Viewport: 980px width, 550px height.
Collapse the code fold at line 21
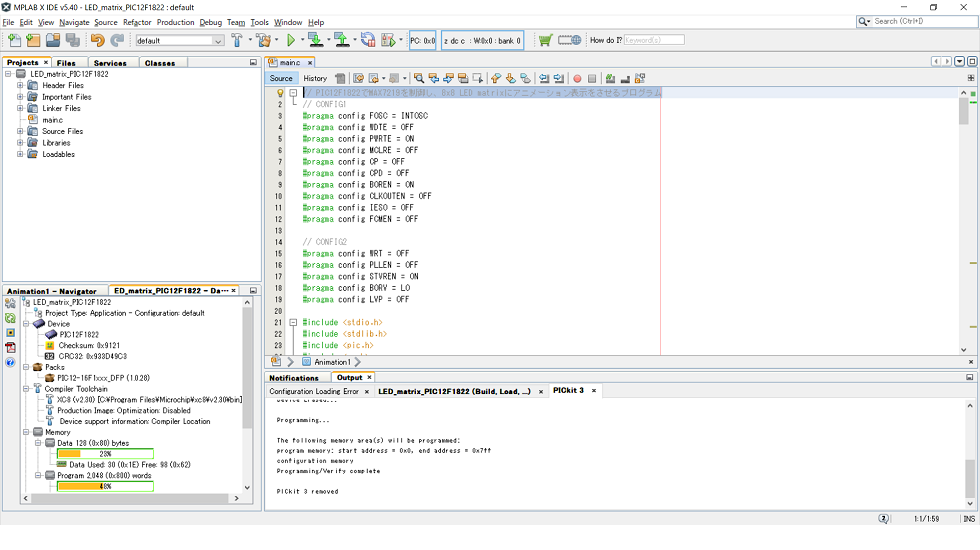pos(293,323)
